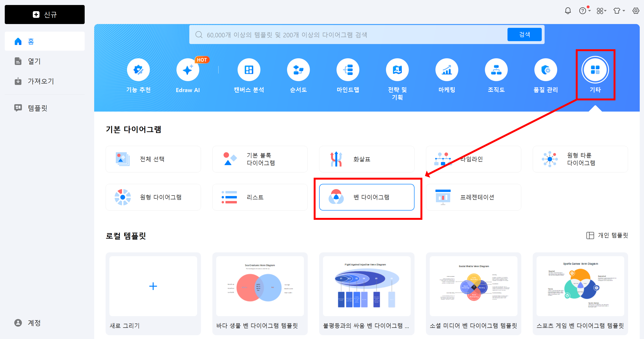Open 스포츠 게임 벤 다이어그램 템플릿 thumbnail
Viewport: 644px width, 339px height.
tap(580, 286)
